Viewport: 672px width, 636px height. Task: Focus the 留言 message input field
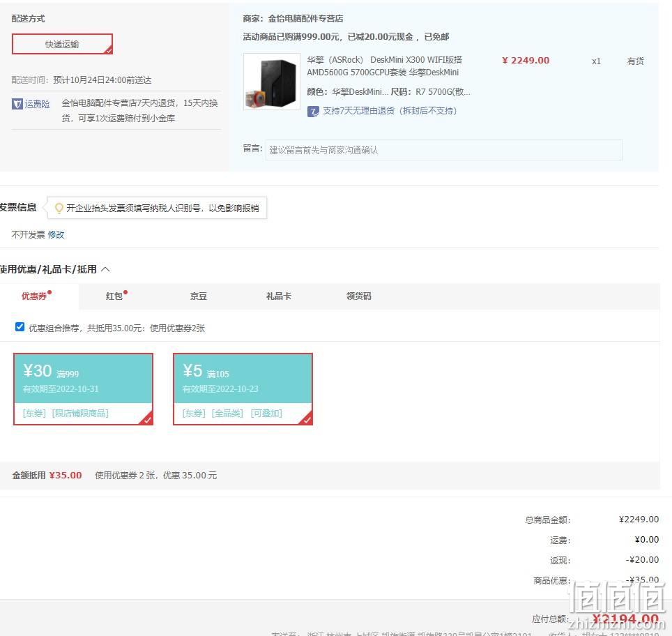click(x=443, y=150)
